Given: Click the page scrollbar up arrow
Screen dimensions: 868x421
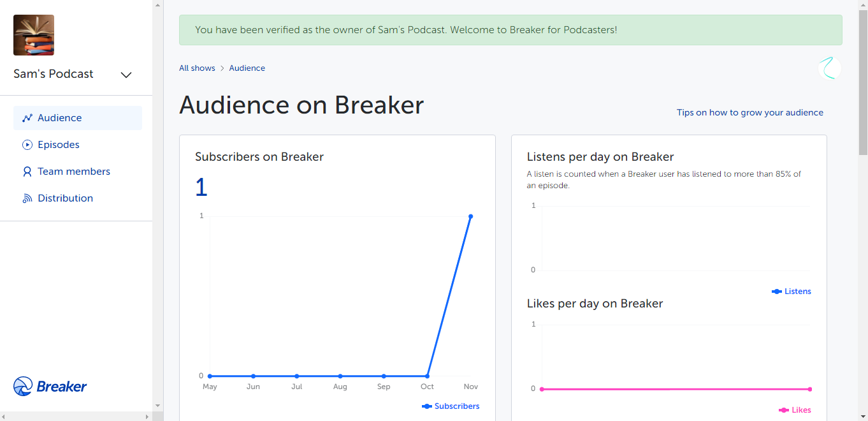Looking at the screenshot, I should (x=863, y=4).
